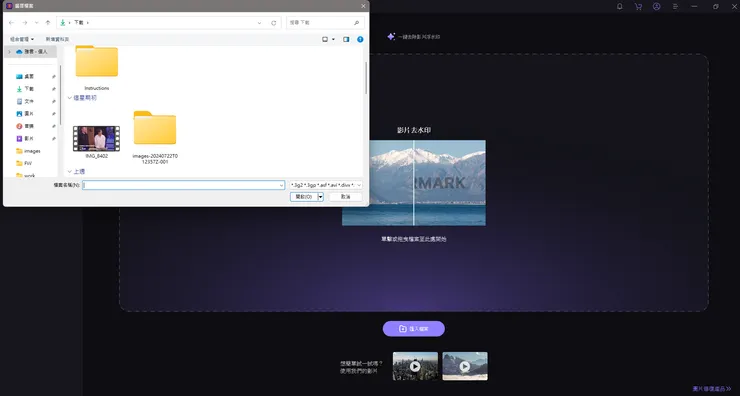
Task: Click the green download icon in address bar
Action: click(x=63, y=23)
